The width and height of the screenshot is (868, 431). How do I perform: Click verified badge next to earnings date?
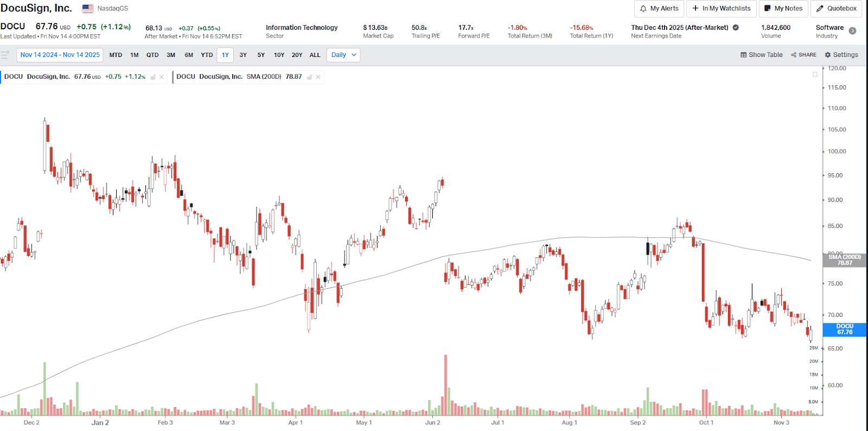(x=736, y=28)
